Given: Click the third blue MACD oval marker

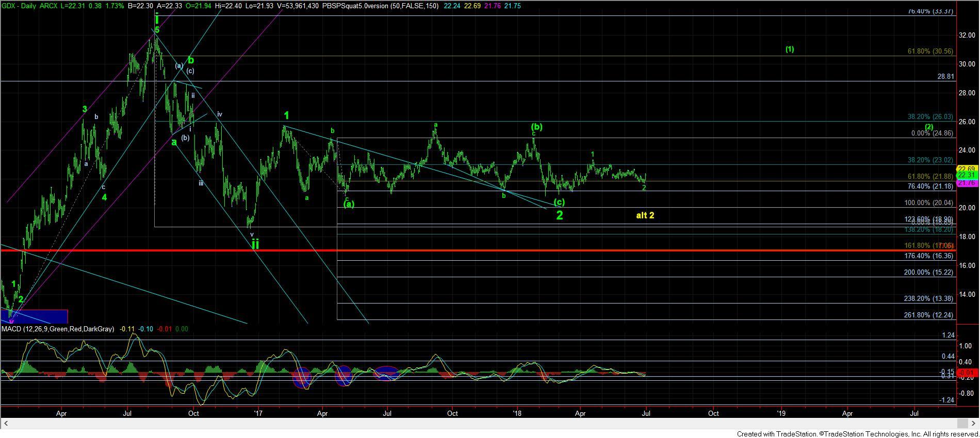Looking at the screenshot, I should 386,374.
